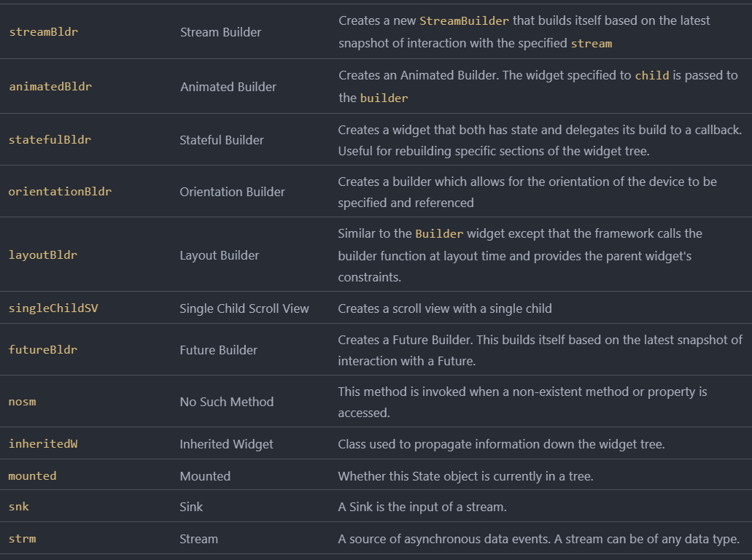Click the Sink description text
Viewport: 752px width, 560px height.
(x=422, y=507)
